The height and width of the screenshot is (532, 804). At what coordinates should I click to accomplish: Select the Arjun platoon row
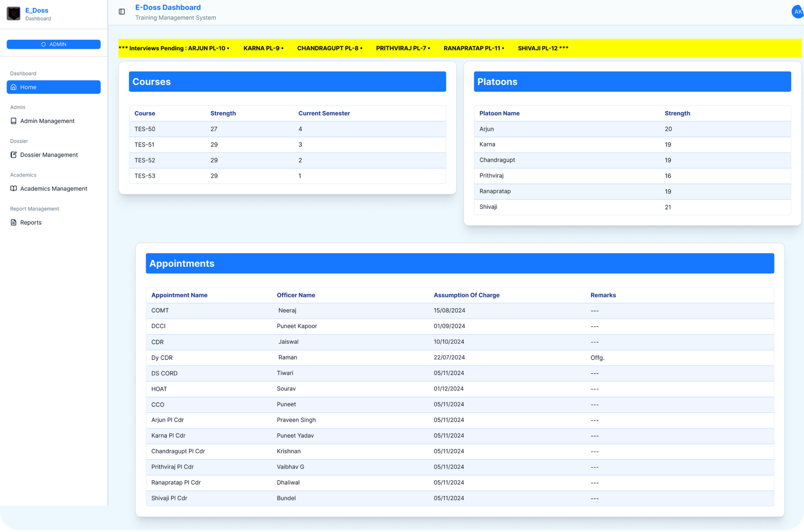tap(632, 129)
